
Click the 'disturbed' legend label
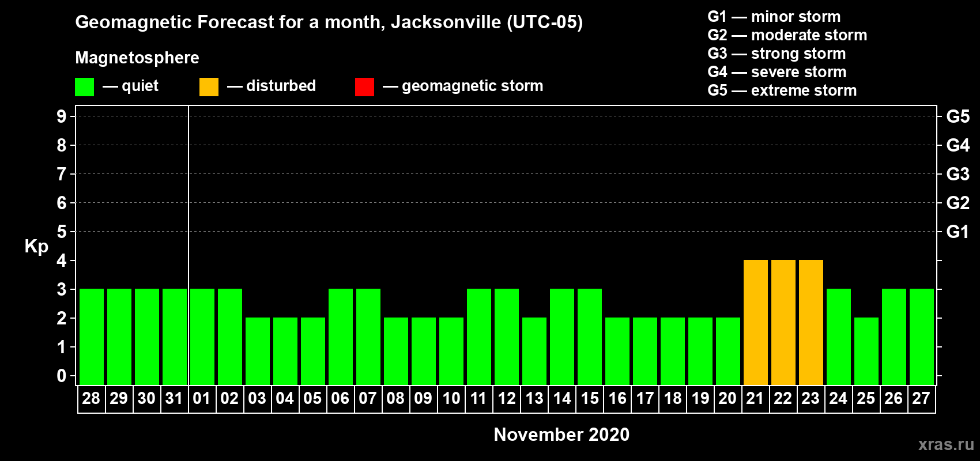coord(281,86)
